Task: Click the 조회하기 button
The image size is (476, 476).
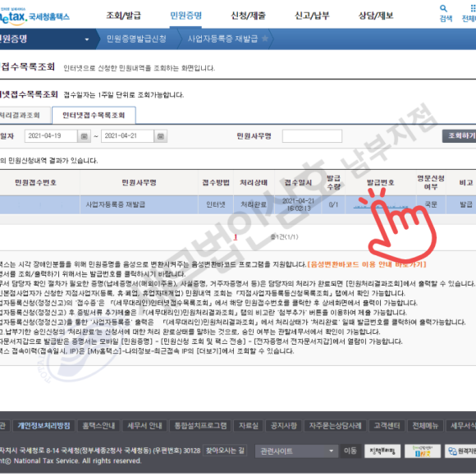Action: (x=460, y=136)
